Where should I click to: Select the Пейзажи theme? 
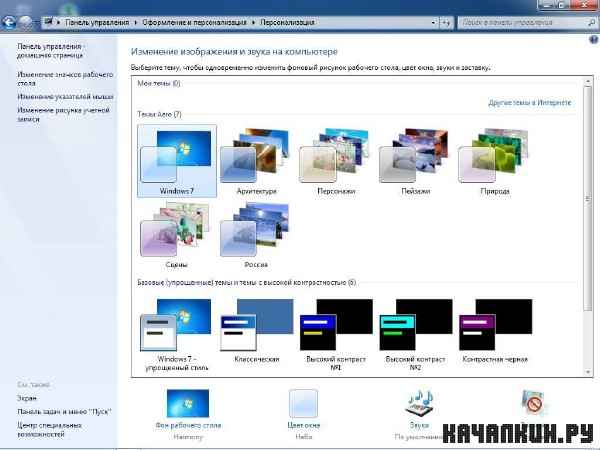[416, 161]
